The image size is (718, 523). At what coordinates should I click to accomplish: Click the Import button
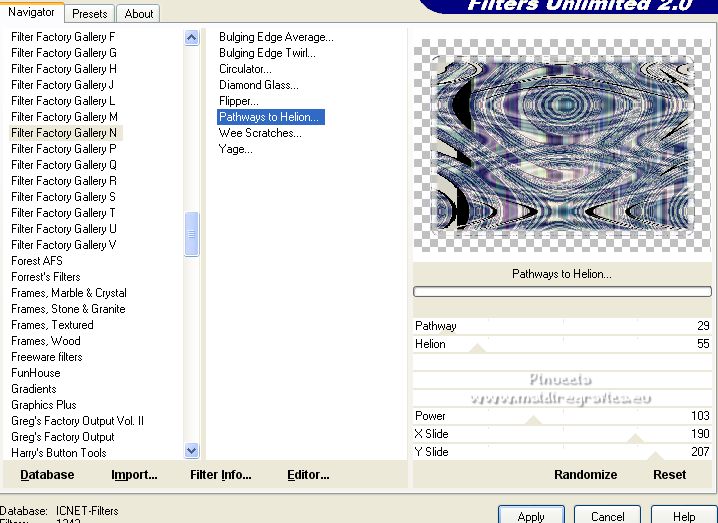(x=134, y=475)
